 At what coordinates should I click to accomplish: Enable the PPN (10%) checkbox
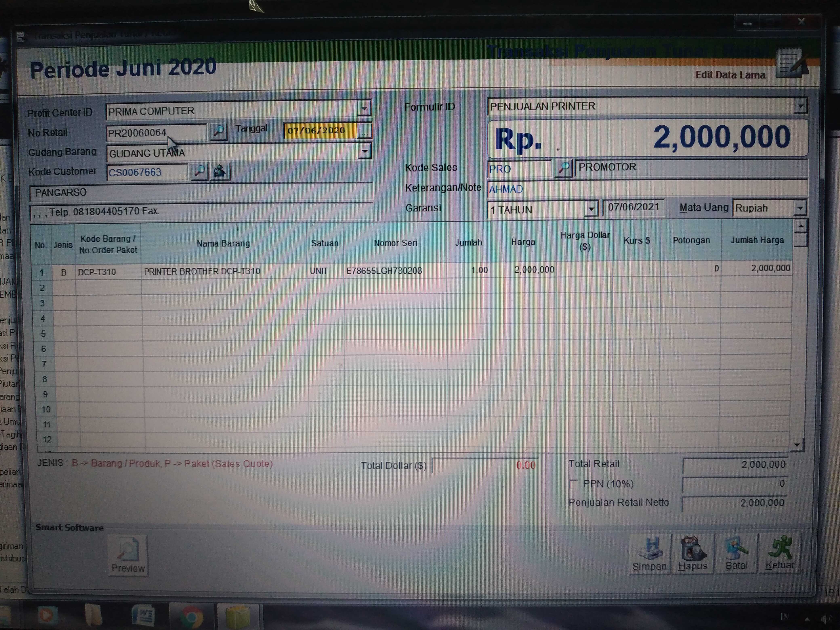(x=574, y=484)
